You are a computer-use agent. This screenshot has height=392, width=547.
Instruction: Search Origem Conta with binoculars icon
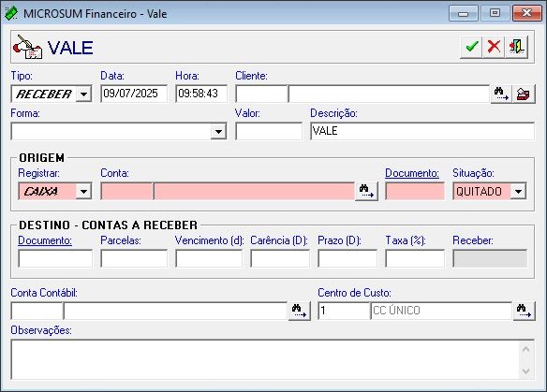(x=366, y=191)
